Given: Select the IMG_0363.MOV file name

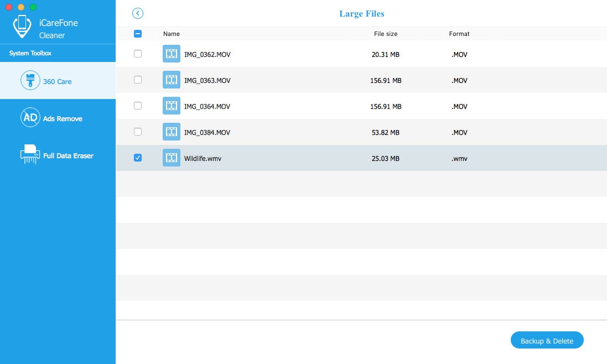Looking at the screenshot, I should (207, 80).
